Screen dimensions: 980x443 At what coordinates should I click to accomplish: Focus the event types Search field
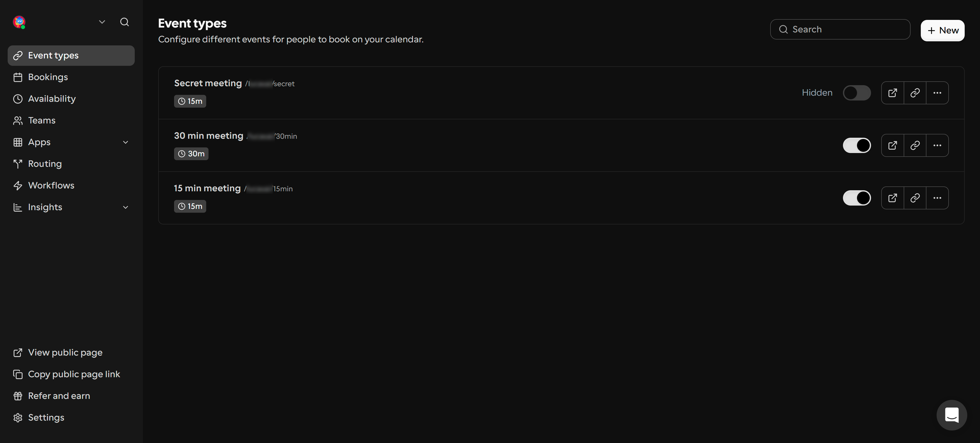840,29
